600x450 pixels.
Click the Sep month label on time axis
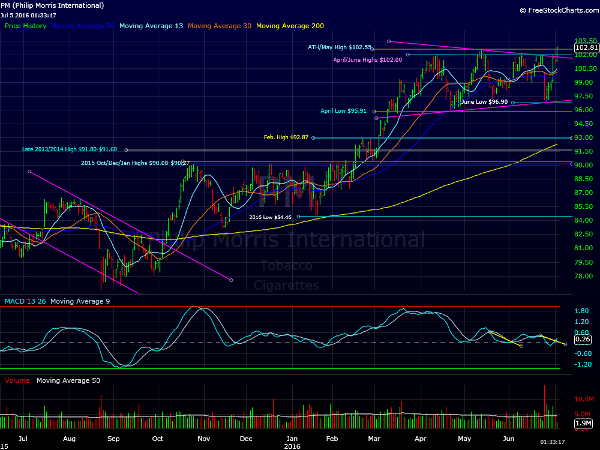point(114,439)
